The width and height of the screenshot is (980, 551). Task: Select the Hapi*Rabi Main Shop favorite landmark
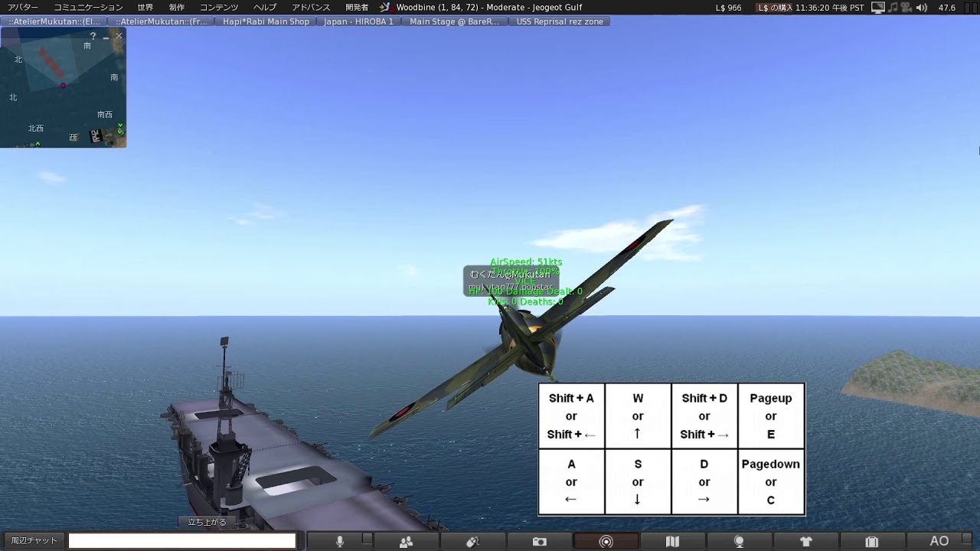[266, 21]
